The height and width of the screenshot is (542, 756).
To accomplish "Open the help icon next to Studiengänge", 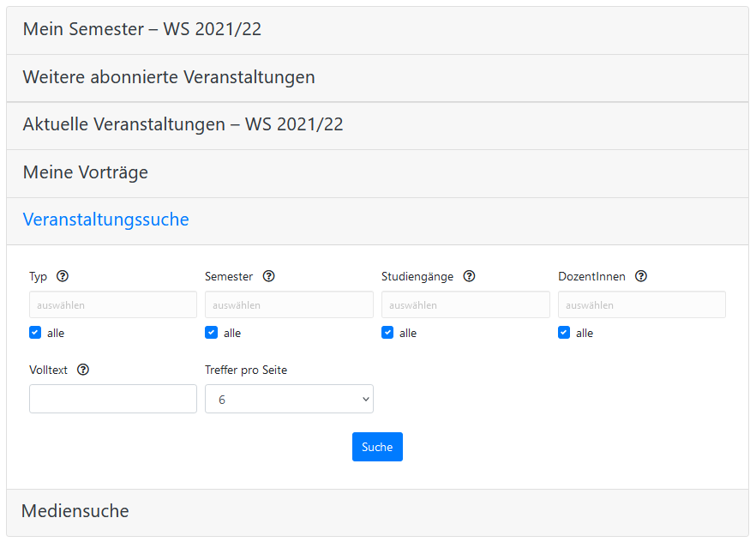I will (x=469, y=277).
